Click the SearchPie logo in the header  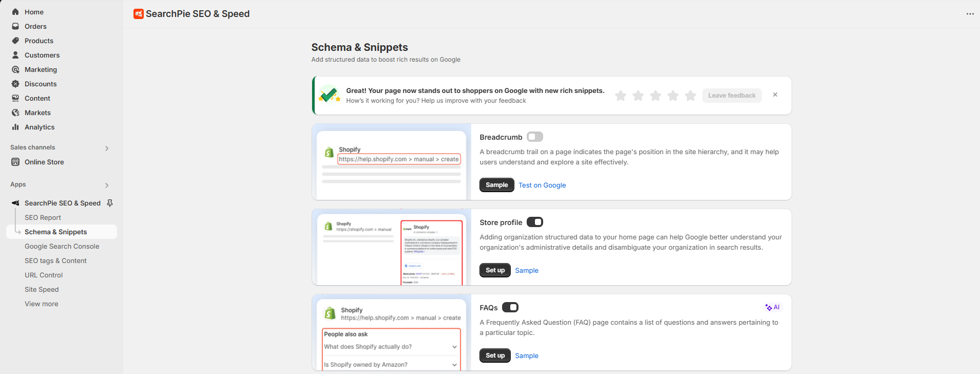coord(138,14)
